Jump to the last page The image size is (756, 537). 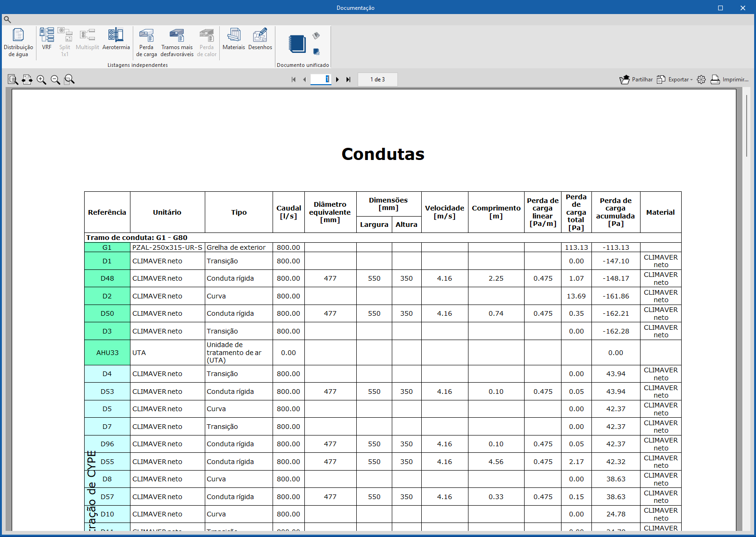click(x=348, y=80)
